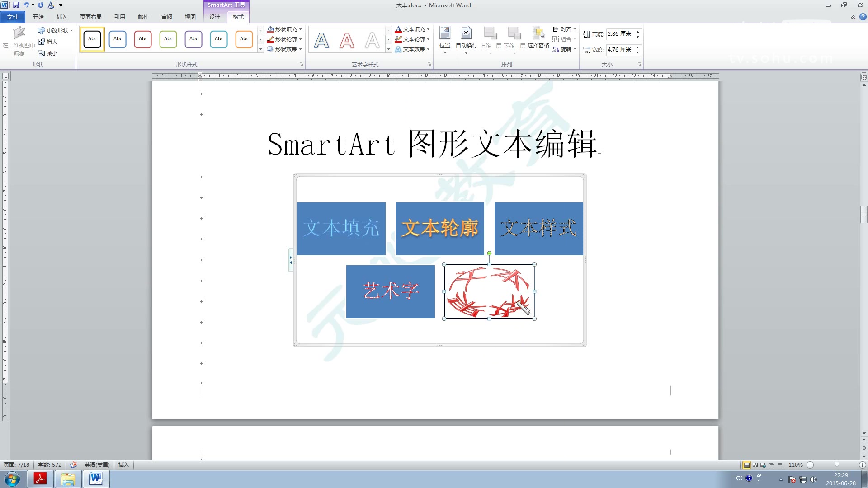This screenshot has width=868, height=488.
Task: Open the 形状填充 (Shape Fill) tool
Action: [285, 28]
